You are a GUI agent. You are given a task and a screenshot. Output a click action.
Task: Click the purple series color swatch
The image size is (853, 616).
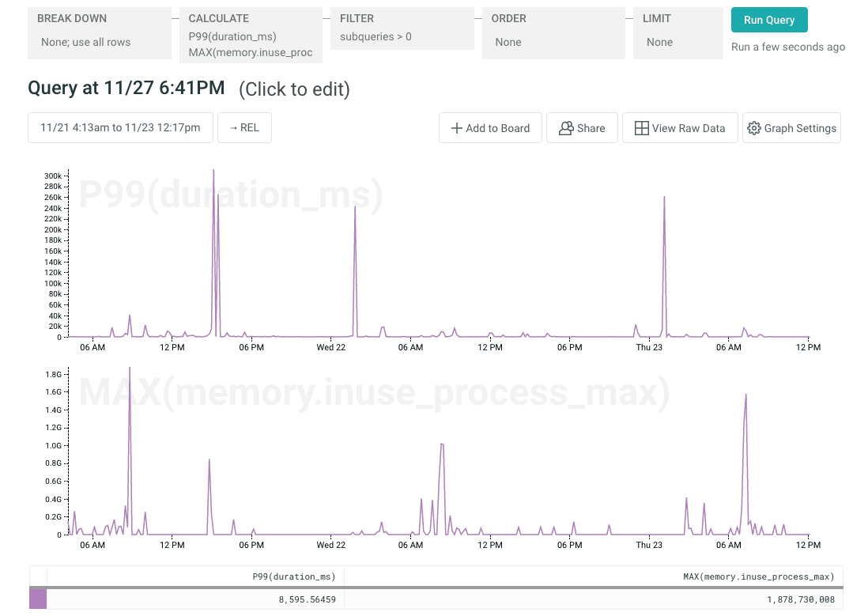click(38, 599)
